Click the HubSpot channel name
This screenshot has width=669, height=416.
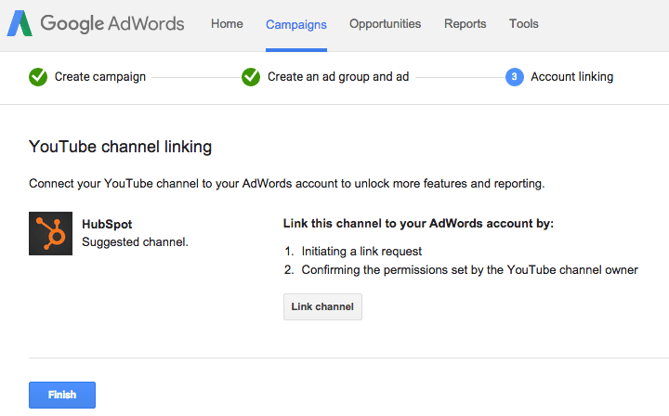[107, 224]
